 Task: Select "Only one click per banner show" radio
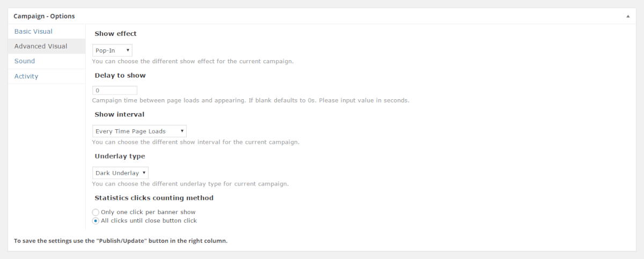(96, 212)
